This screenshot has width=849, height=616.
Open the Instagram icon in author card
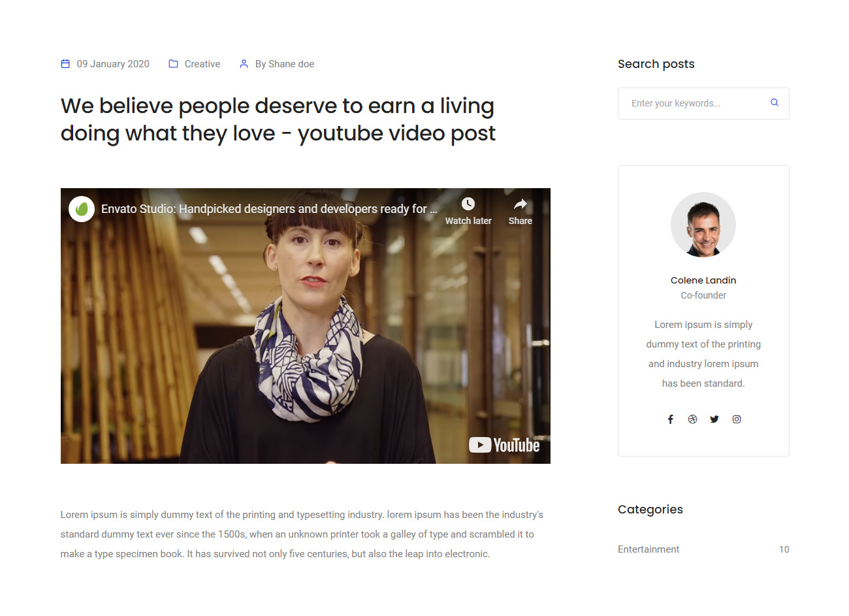[x=737, y=419]
